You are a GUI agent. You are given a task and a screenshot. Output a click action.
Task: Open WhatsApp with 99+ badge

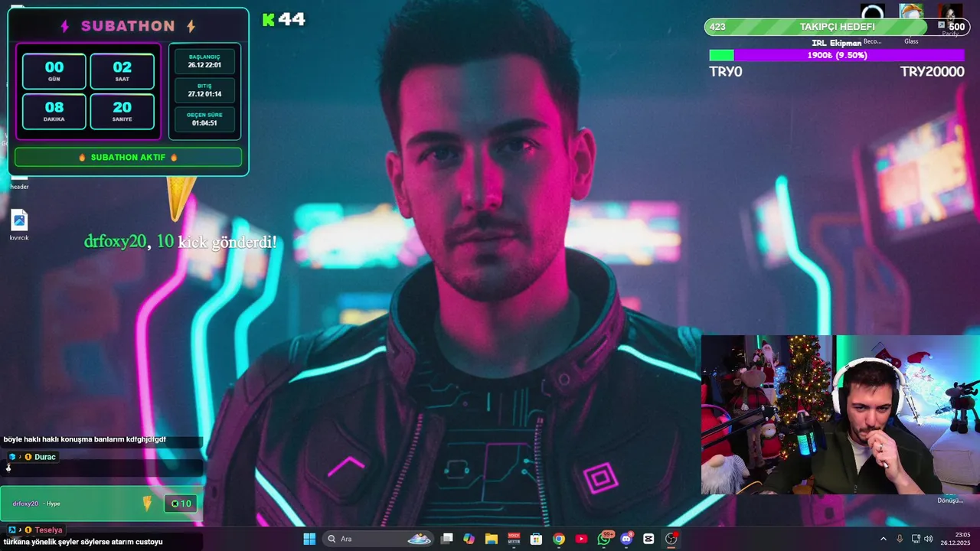coord(604,539)
